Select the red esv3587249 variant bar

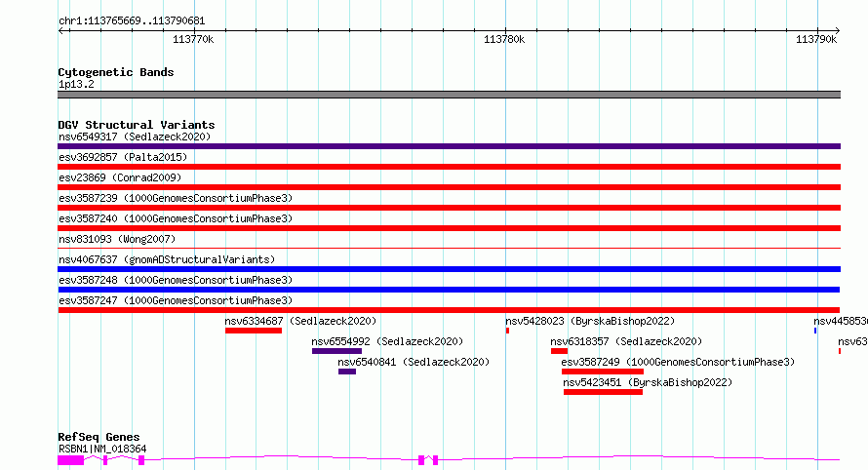[603, 372]
